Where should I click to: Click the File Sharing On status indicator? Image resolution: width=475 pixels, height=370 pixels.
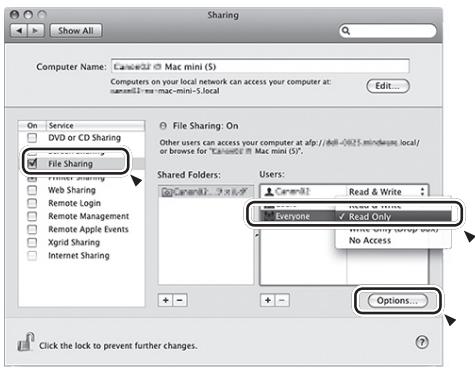tap(163, 126)
